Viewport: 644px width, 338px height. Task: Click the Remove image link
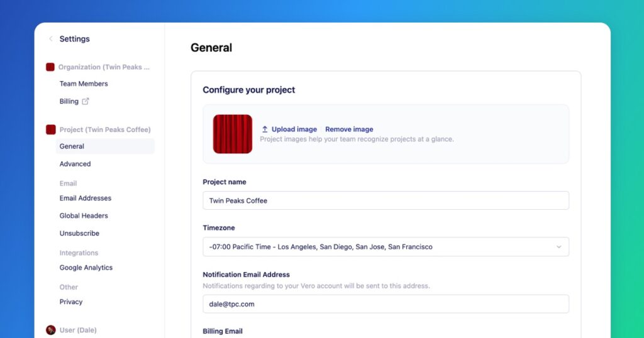click(349, 129)
